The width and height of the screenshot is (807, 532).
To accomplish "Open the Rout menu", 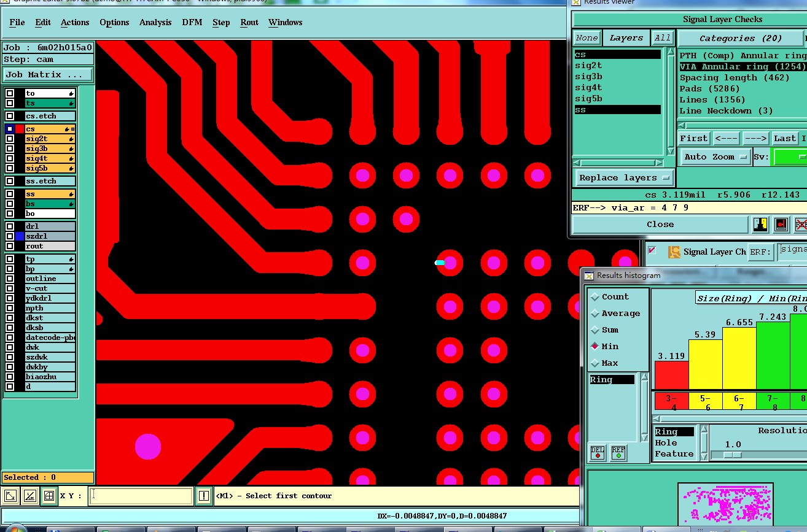I will (249, 23).
